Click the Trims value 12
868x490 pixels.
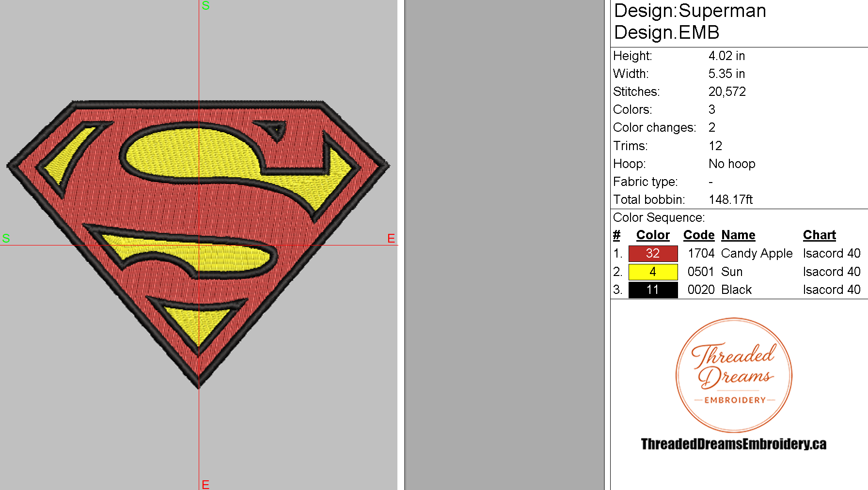[x=715, y=146]
